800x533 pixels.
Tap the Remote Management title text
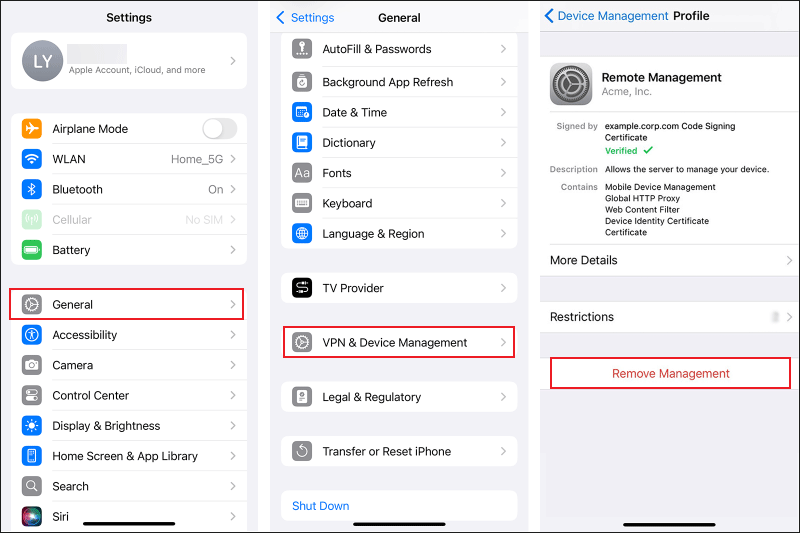click(661, 78)
